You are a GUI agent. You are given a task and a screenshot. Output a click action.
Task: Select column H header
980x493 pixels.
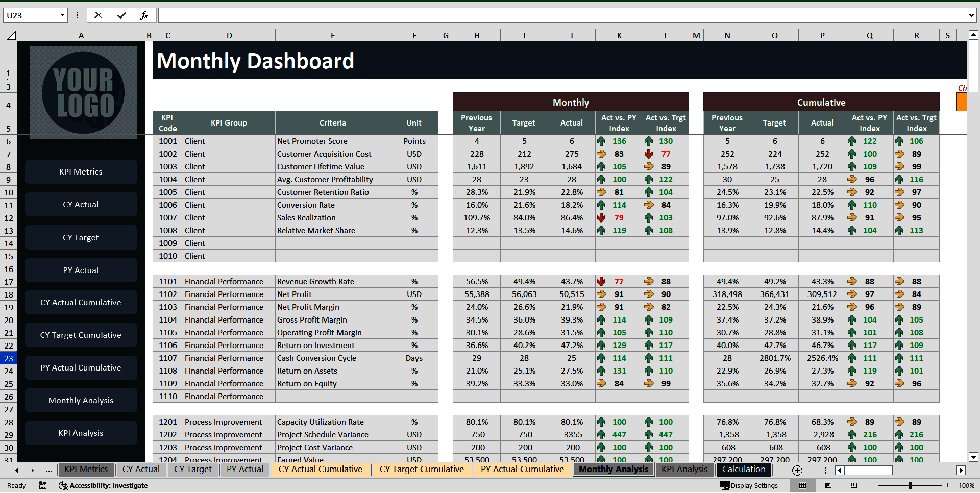pos(477,35)
